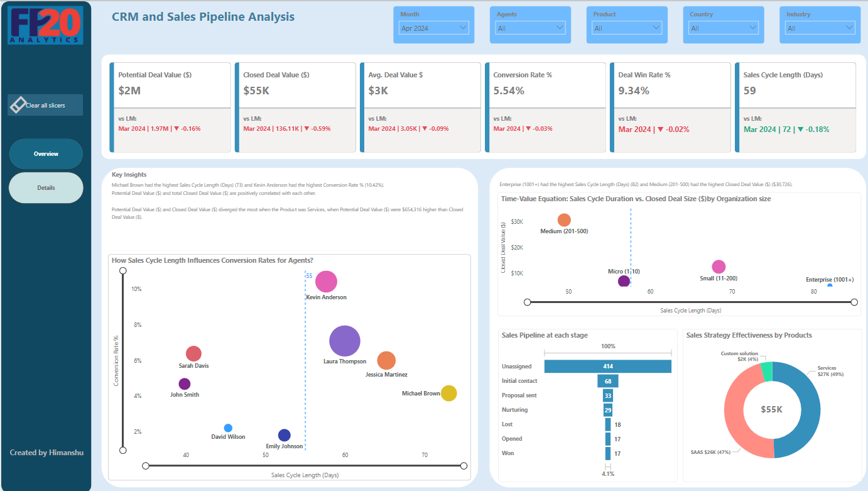
Task: Select the Medium (201-500) orange bubble
Action: click(564, 220)
